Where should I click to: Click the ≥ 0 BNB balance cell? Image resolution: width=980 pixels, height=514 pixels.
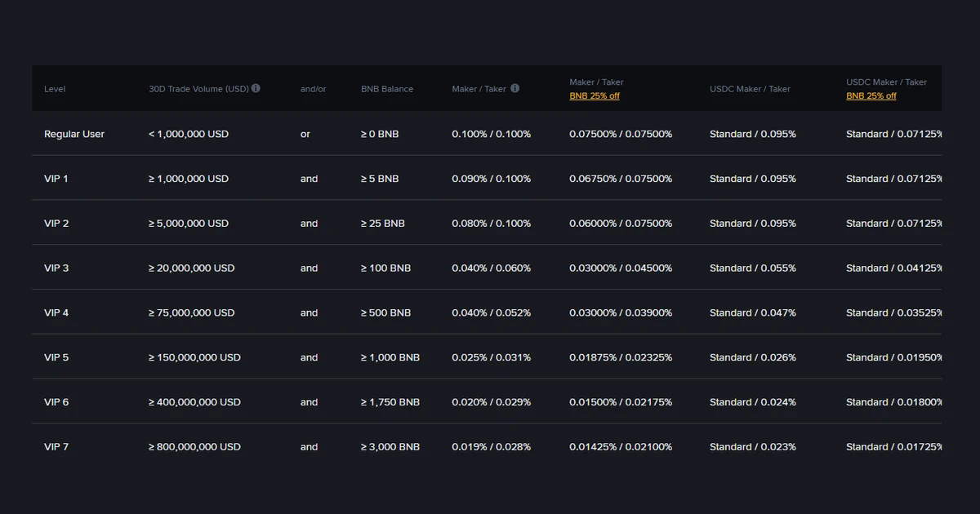(x=380, y=134)
